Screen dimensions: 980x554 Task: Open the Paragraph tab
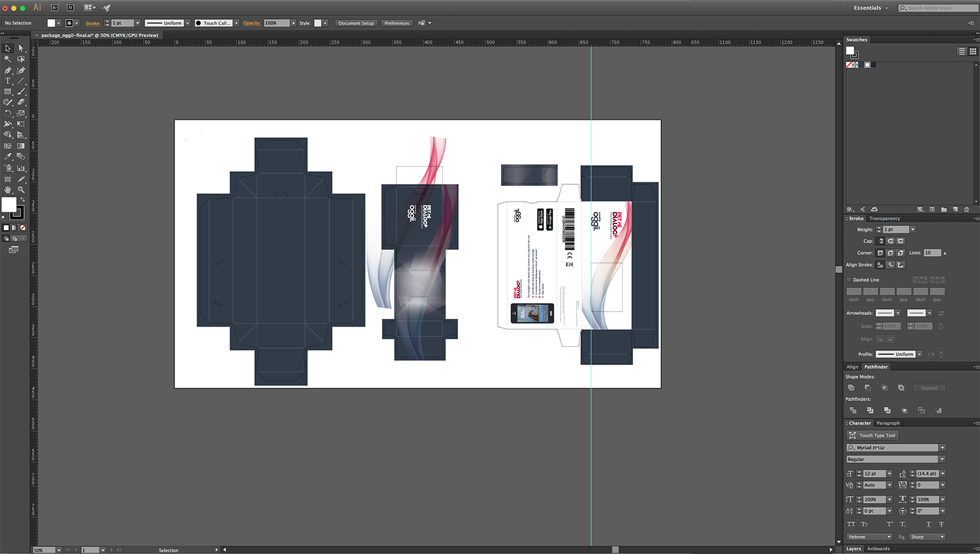coord(888,423)
